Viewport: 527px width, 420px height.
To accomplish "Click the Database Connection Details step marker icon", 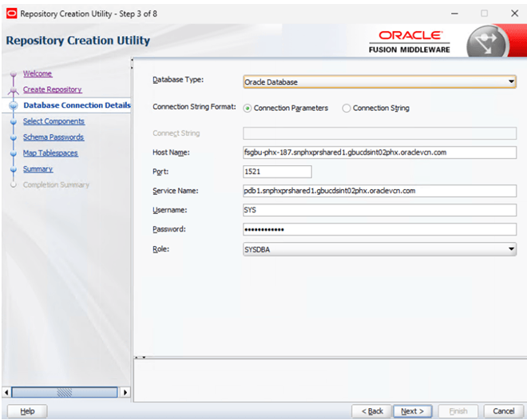I will (14, 105).
